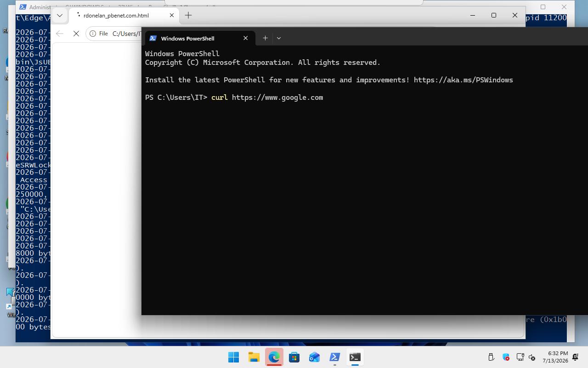Close the background Administrator PowerShell window
The height and width of the screenshot is (368, 588).
tap(564, 7)
